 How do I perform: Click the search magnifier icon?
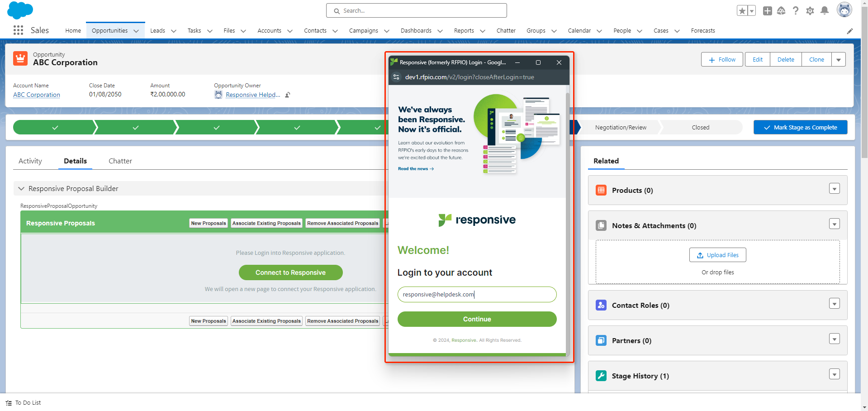337,11
